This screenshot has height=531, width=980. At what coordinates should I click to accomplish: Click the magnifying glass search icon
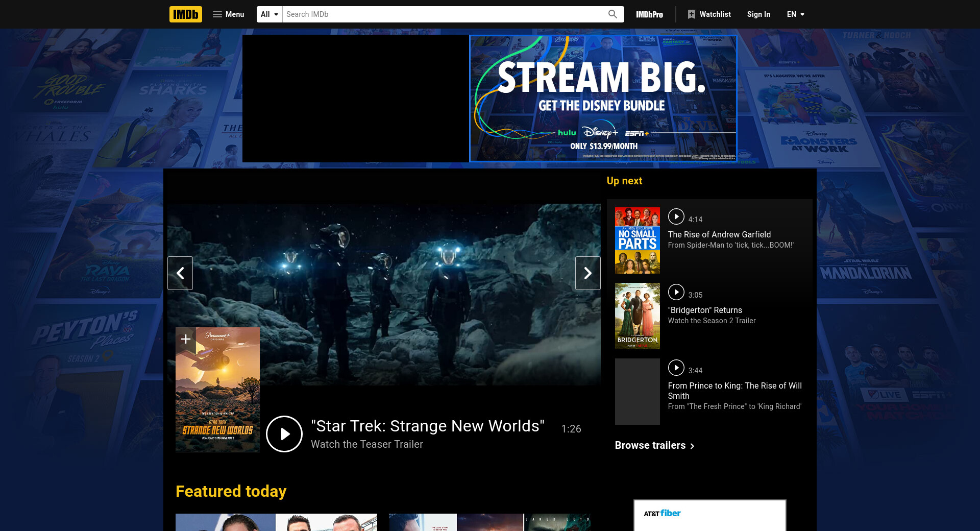pos(612,14)
